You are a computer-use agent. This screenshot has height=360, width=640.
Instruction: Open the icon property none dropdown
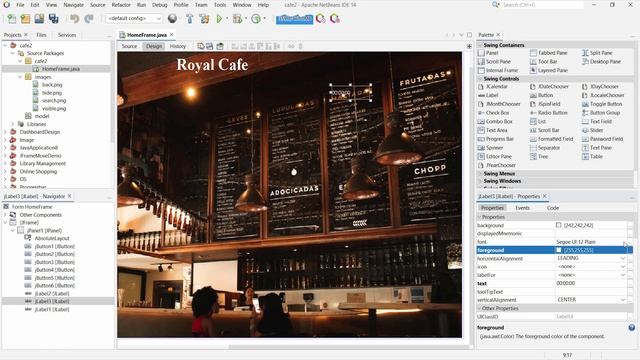pos(623,267)
